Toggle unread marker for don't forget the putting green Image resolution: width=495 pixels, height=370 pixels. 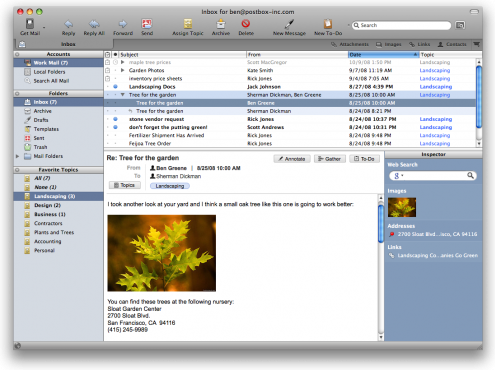(115, 127)
